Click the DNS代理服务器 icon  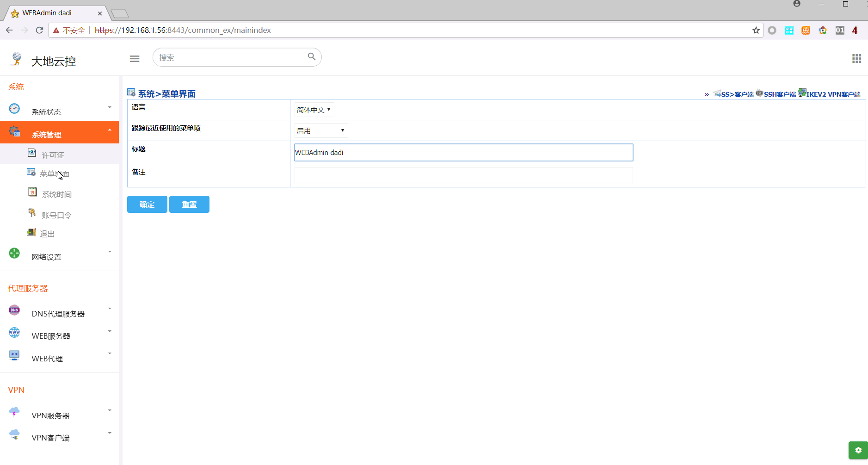(x=14, y=310)
